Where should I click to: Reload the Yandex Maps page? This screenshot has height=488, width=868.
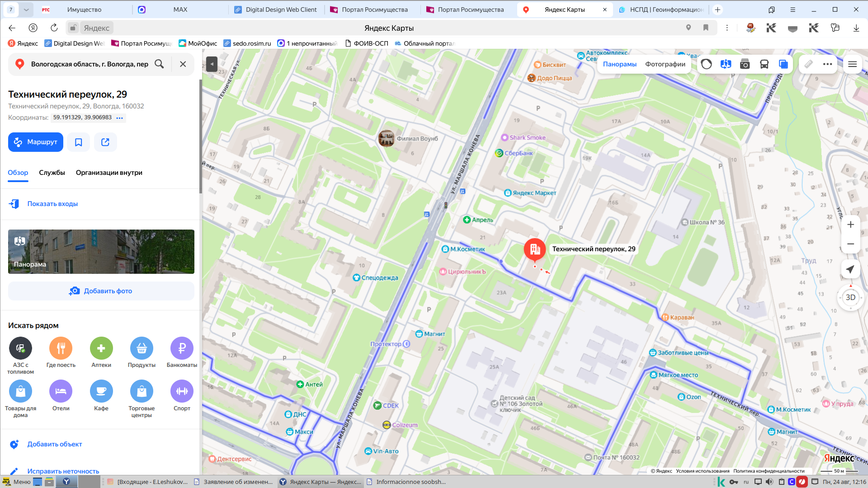[54, 28]
